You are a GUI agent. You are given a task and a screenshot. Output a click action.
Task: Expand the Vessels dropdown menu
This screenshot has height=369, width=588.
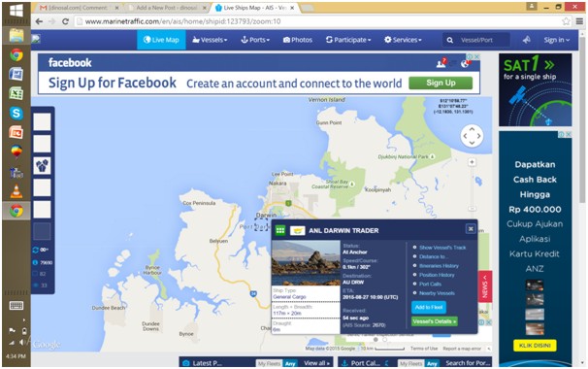[x=210, y=40]
